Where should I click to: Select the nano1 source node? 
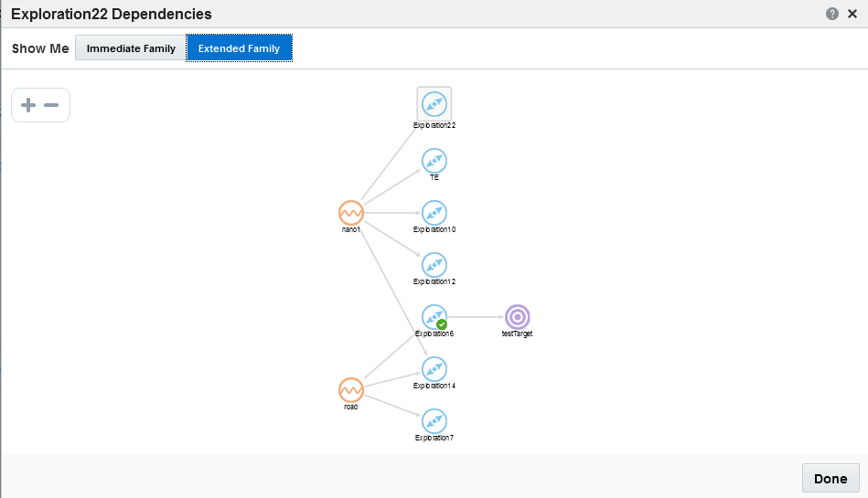pyautogui.click(x=351, y=213)
